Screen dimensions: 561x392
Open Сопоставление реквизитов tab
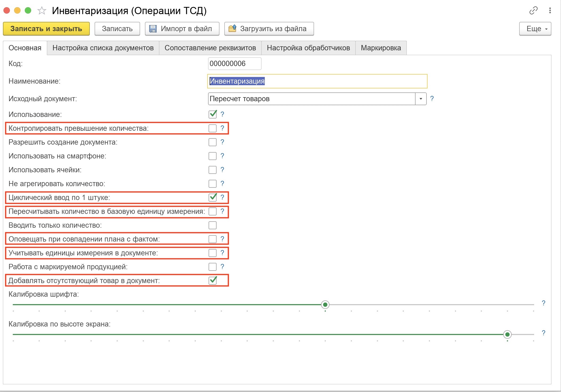coord(210,48)
